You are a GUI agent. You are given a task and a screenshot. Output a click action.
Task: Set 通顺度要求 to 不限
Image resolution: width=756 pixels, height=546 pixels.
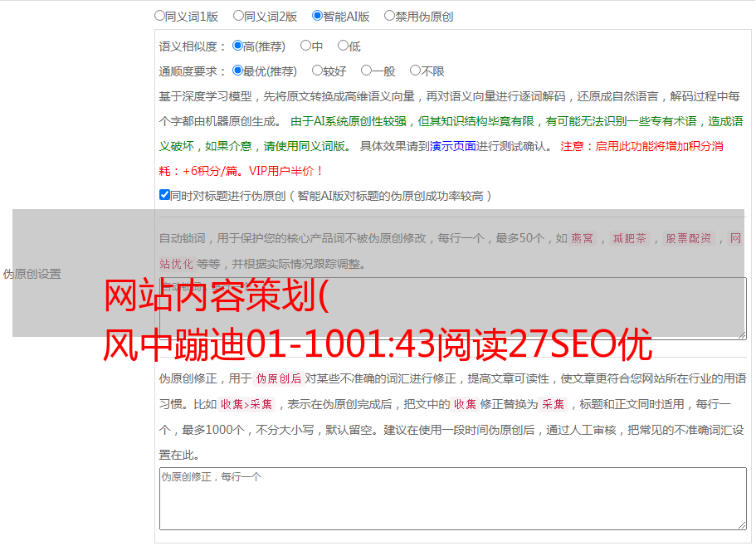[x=415, y=71]
